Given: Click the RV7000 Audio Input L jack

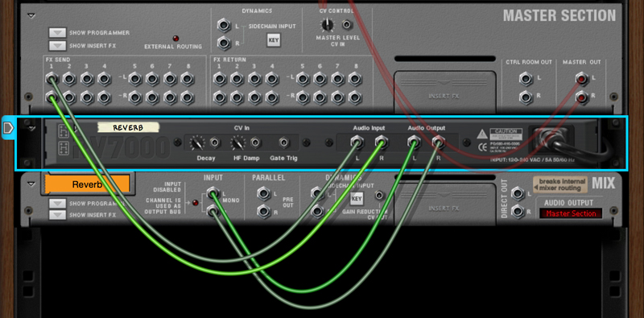Looking at the screenshot, I should click(357, 142).
